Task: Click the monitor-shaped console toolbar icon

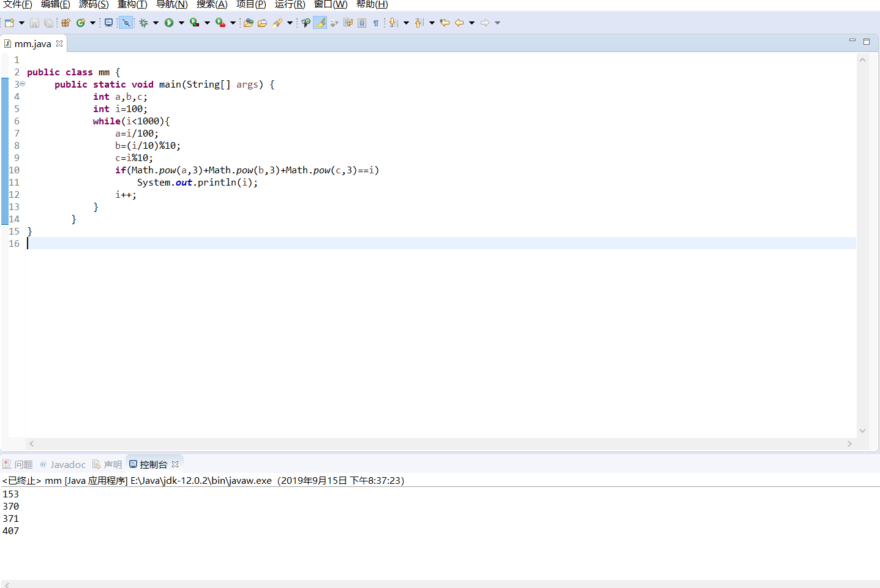Action: pos(108,23)
